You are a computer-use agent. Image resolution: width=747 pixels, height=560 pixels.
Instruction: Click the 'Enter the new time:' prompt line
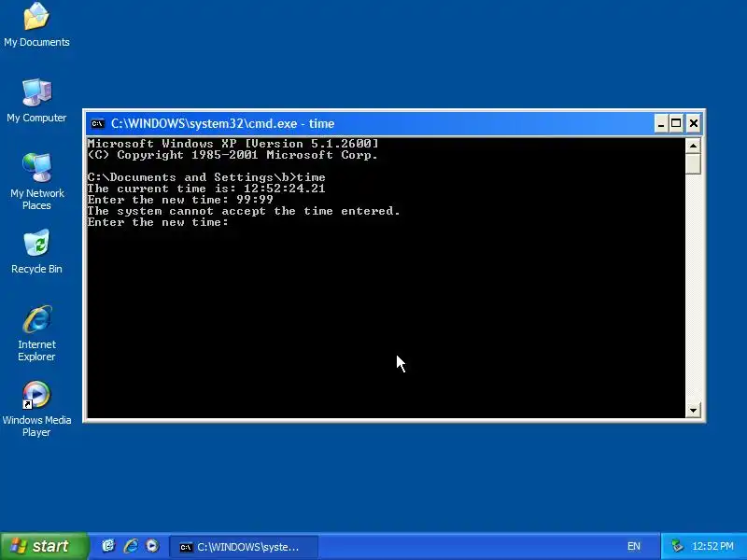pyautogui.click(x=158, y=222)
